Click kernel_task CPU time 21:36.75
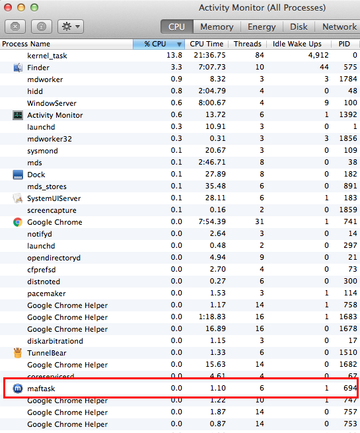This screenshot has height=433, width=360. tap(209, 55)
